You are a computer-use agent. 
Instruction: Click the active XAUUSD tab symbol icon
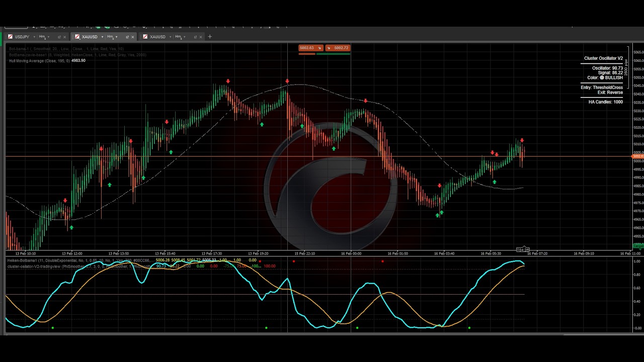point(77,37)
